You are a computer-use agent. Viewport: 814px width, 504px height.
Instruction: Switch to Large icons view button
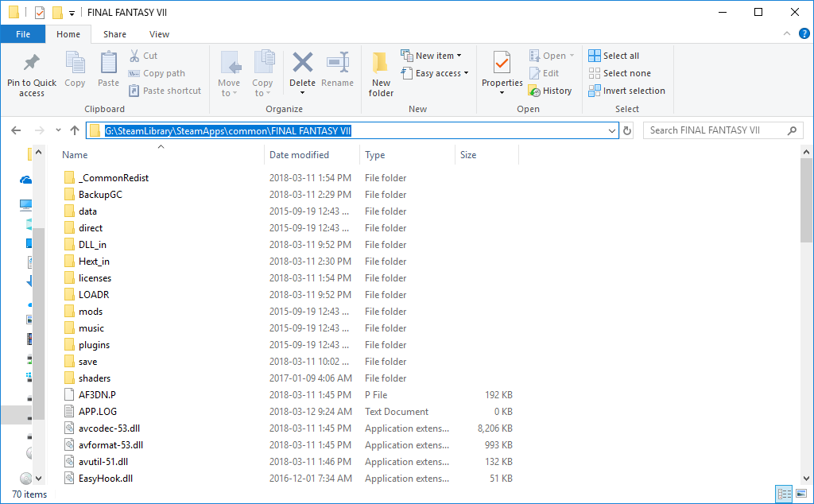[x=801, y=494]
